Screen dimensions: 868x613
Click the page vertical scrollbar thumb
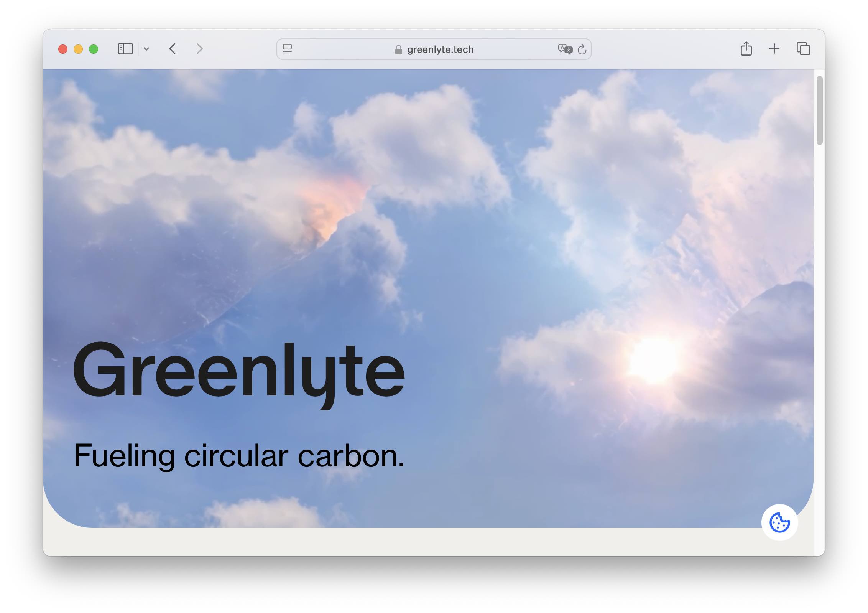click(x=819, y=110)
